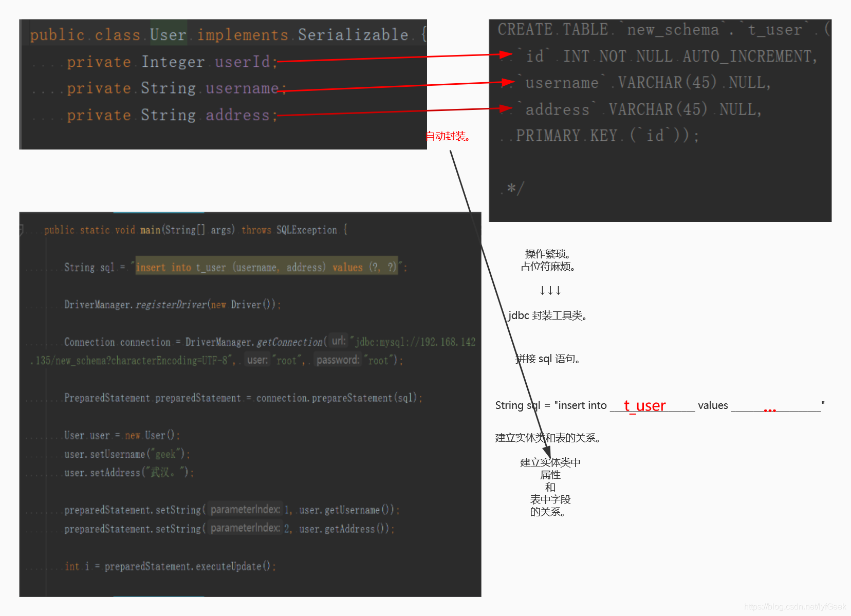Select the 'private Integer userId;' line
Image resolution: width=851 pixels, height=616 pixels.
[172, 62]
